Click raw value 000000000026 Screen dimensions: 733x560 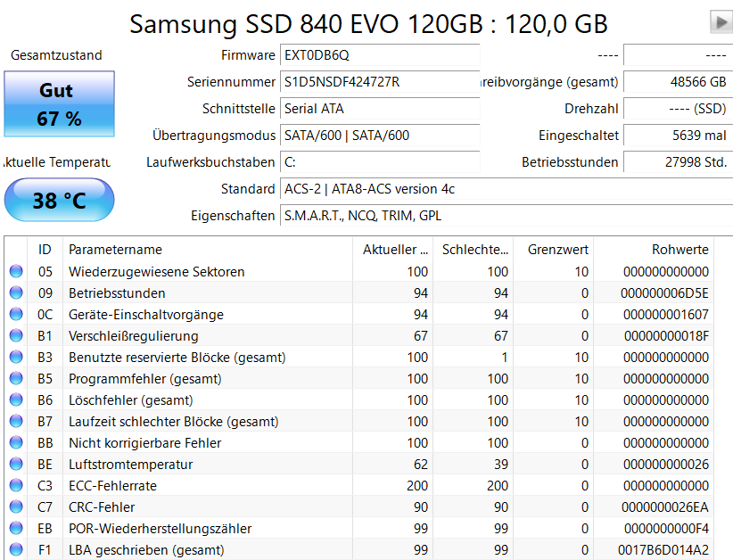pos(666,465)
